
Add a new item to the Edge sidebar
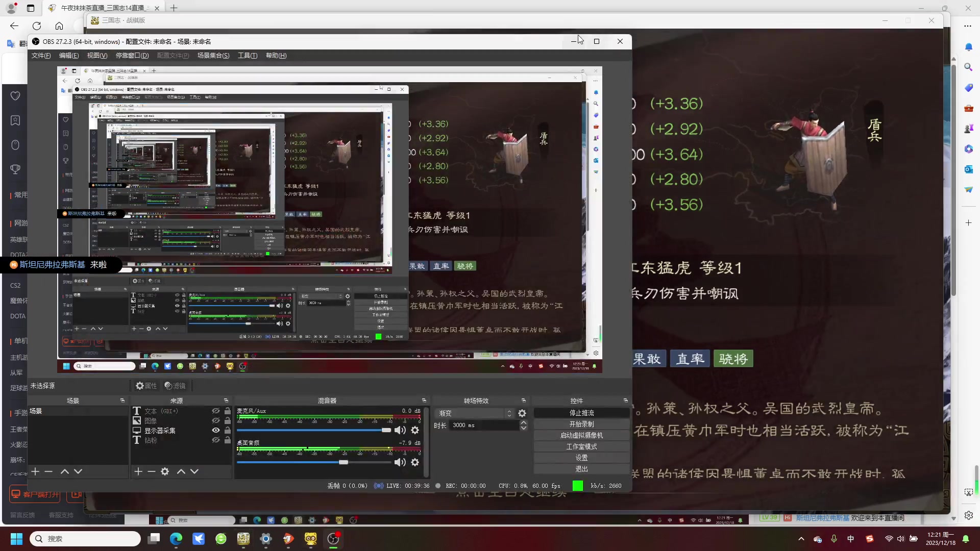pos(968,223)
